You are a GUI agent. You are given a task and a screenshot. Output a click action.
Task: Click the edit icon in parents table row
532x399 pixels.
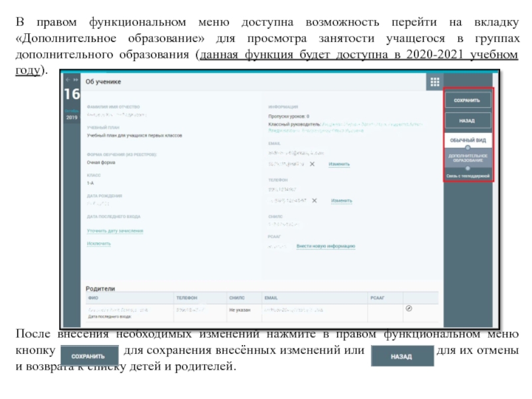(409, 309)
